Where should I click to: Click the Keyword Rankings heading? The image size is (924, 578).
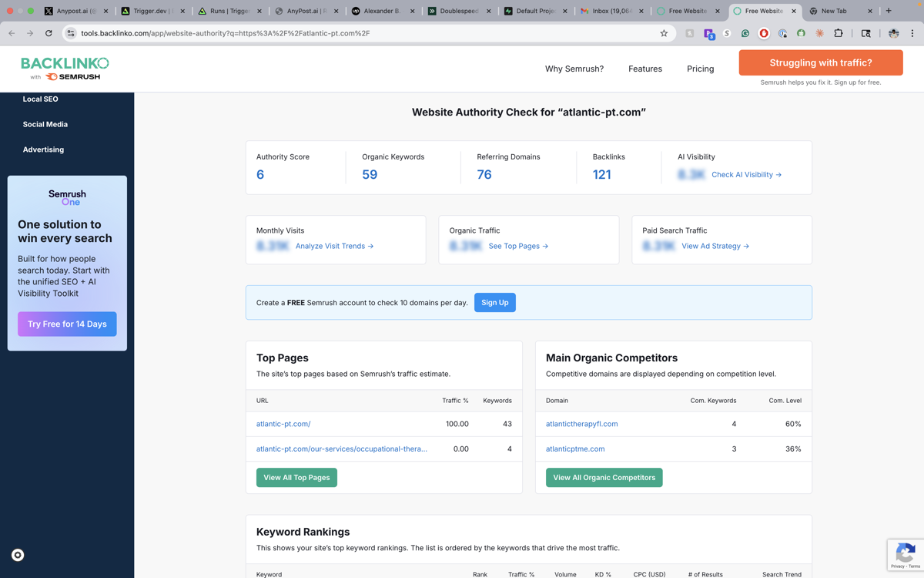point(303,532)
